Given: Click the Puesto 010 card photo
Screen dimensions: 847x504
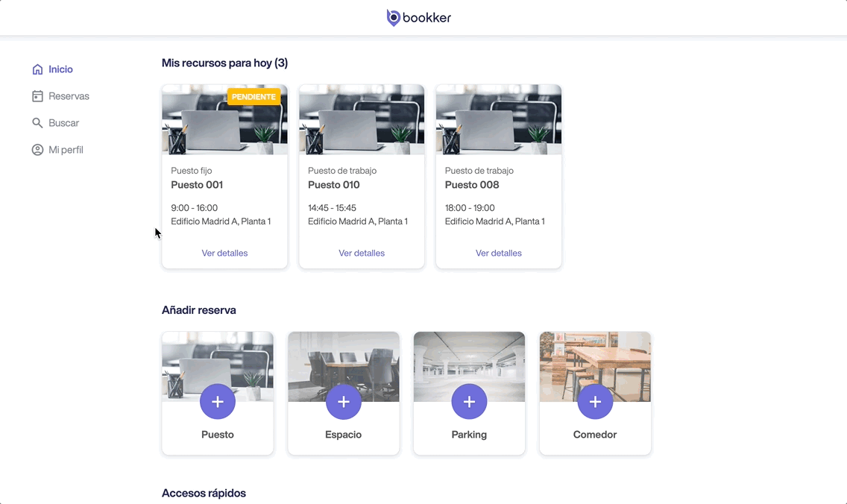Looking at the screenshot, I should [x=362, y=119].
